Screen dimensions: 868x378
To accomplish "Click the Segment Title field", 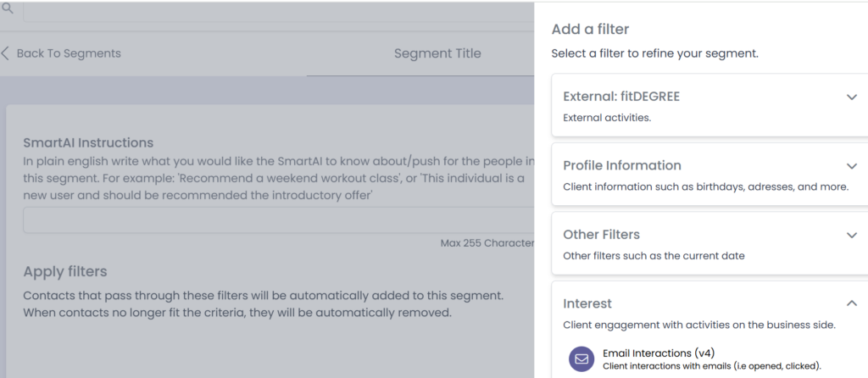I will (x=437, y=53).
